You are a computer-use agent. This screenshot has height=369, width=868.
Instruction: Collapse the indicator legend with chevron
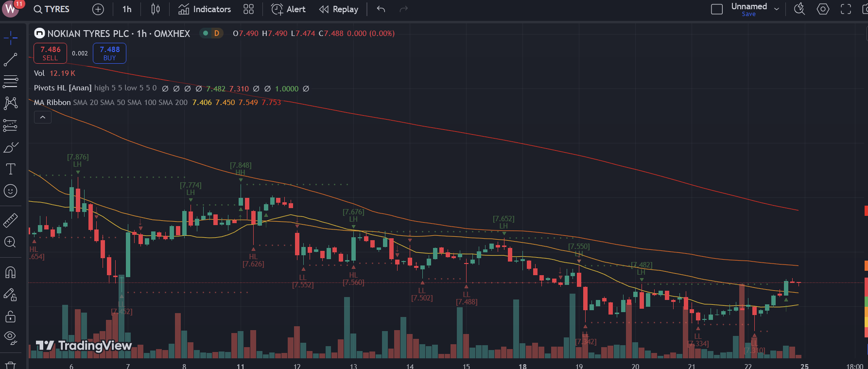pos(43,117)
